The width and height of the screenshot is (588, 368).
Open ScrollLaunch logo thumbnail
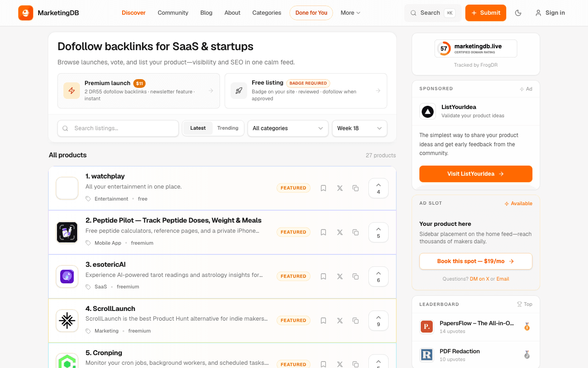point(67,321)
